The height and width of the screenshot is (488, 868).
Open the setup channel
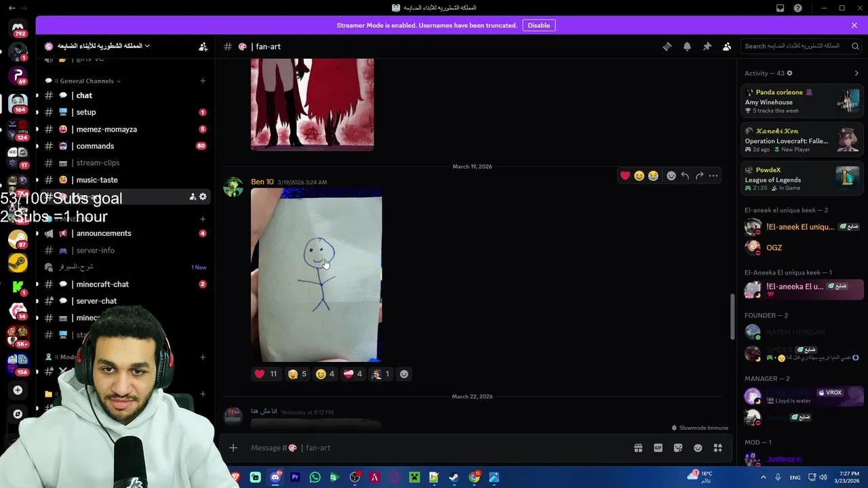click(125, 113)
